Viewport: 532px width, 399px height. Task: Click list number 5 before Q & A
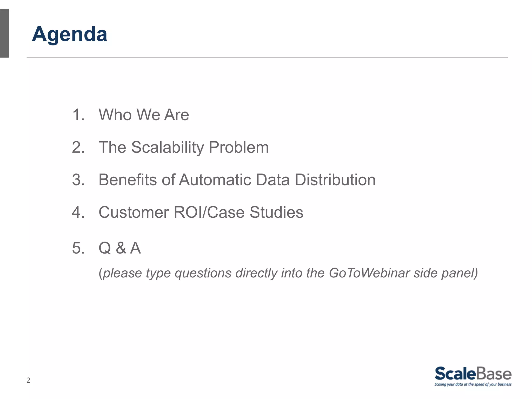pos(78,248)
